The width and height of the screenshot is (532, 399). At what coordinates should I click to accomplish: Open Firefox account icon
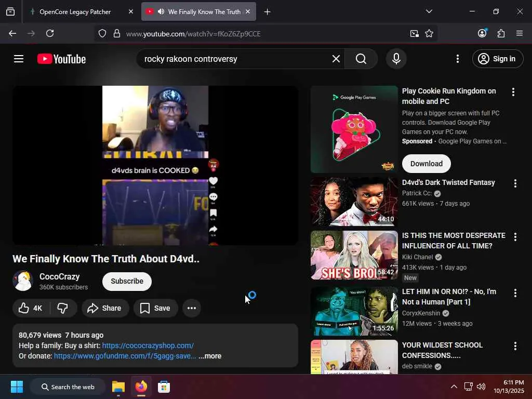[x=482, y=33]
